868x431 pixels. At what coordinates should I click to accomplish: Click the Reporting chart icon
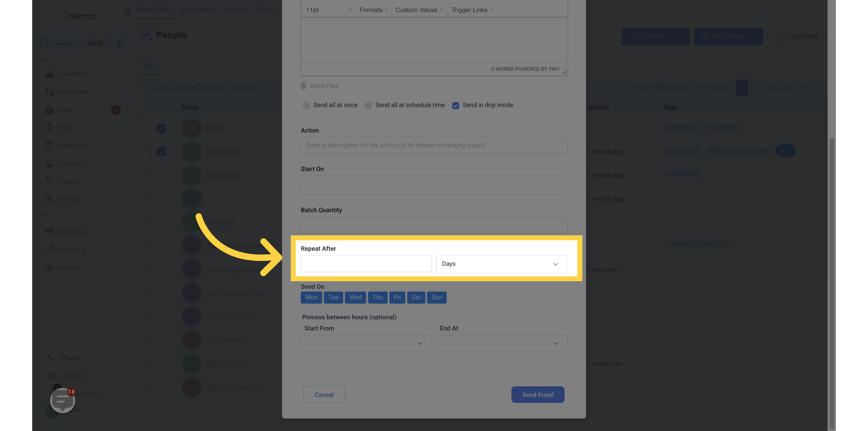tap(50, 250)
